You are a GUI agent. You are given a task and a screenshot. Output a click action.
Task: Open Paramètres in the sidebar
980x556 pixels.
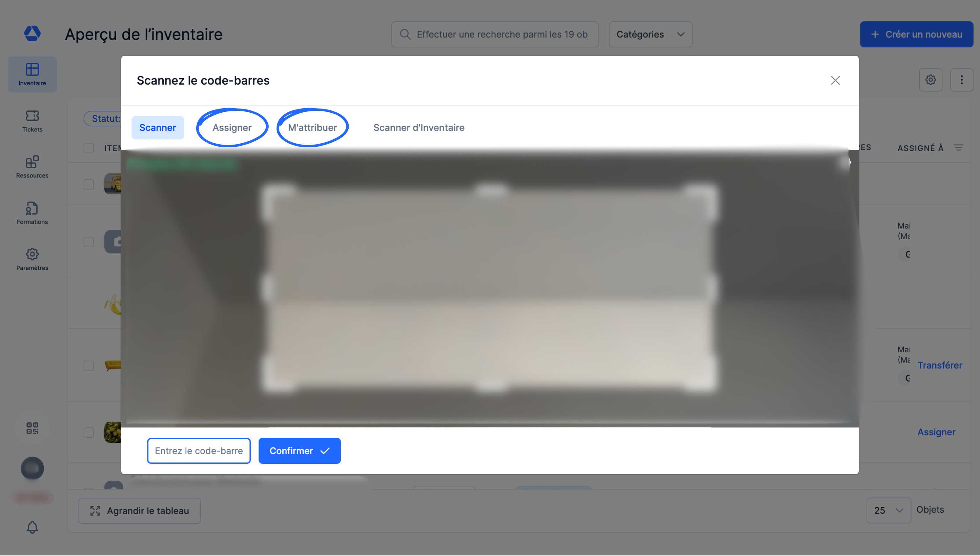click(32, 259)
